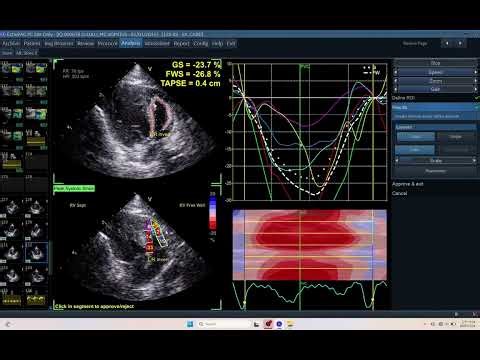This screenshot has height=360, width=480.
Task: Switch to the Review tab
Action: [86, 44]
